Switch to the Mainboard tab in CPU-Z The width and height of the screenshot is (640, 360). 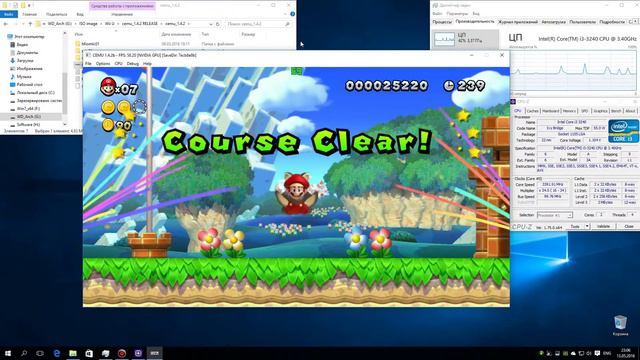tap(551, 111)
